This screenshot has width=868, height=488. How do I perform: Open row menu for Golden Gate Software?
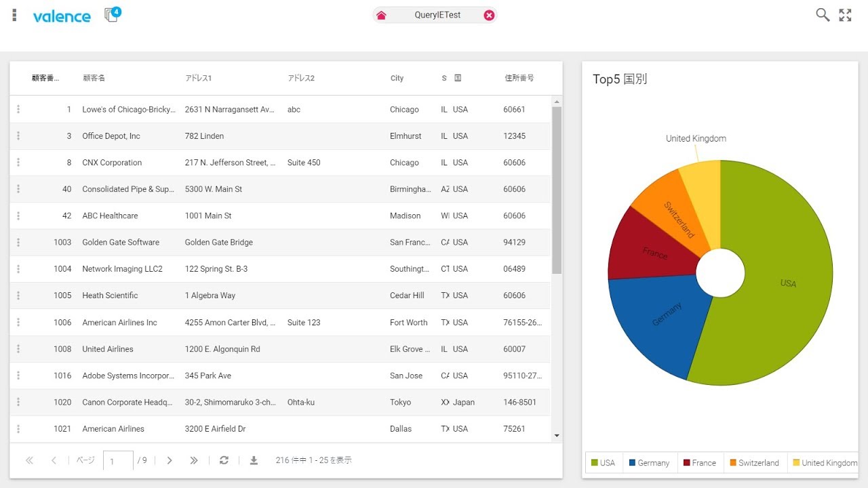tap(18, 242)
